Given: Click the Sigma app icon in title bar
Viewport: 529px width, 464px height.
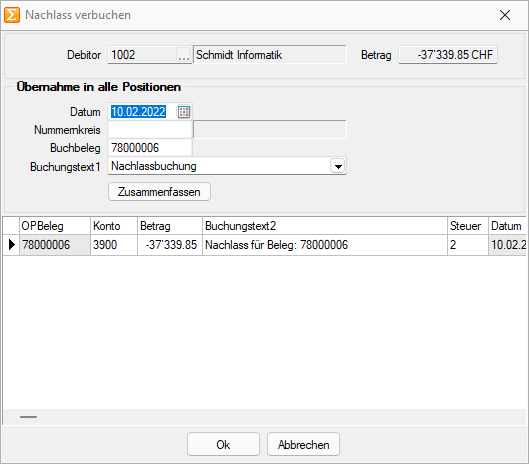Looking at the screenshot, I should point(12,15).
